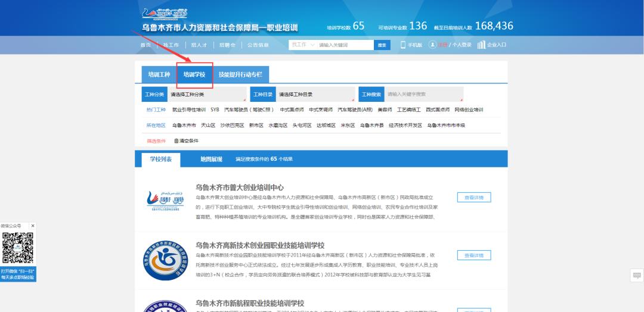The height and width of the screenshot is (312, 644).
Task: Go to 首页 in the navigation bar
Action: pos(146,45)
